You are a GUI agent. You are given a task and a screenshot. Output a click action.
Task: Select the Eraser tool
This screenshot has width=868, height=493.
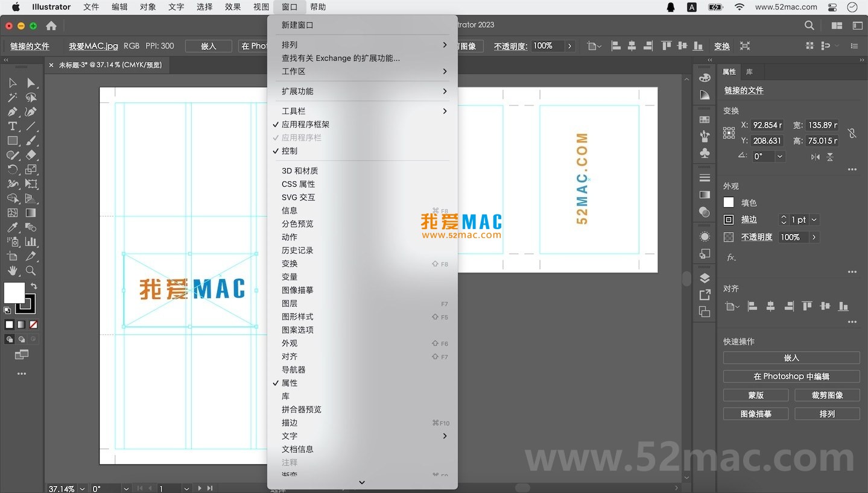pos(31,155)
